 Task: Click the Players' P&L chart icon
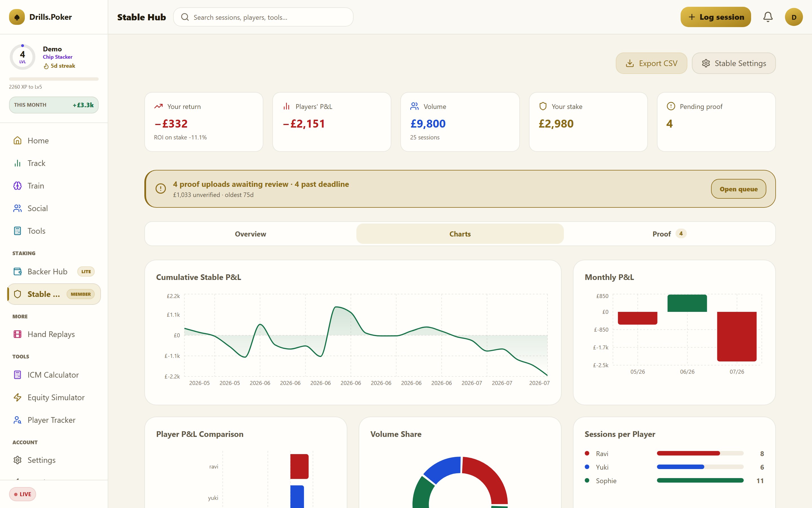click(x=286, y=106)
